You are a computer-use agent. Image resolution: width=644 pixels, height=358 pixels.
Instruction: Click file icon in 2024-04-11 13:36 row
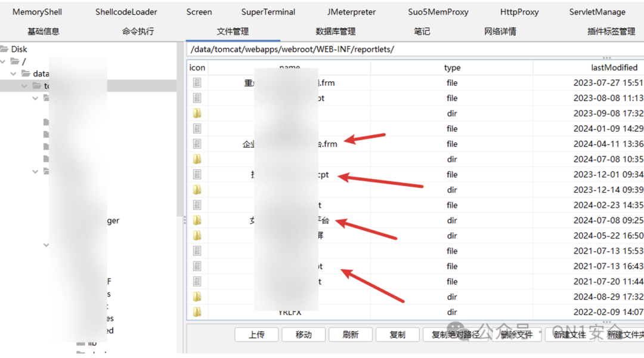[197, 144]
